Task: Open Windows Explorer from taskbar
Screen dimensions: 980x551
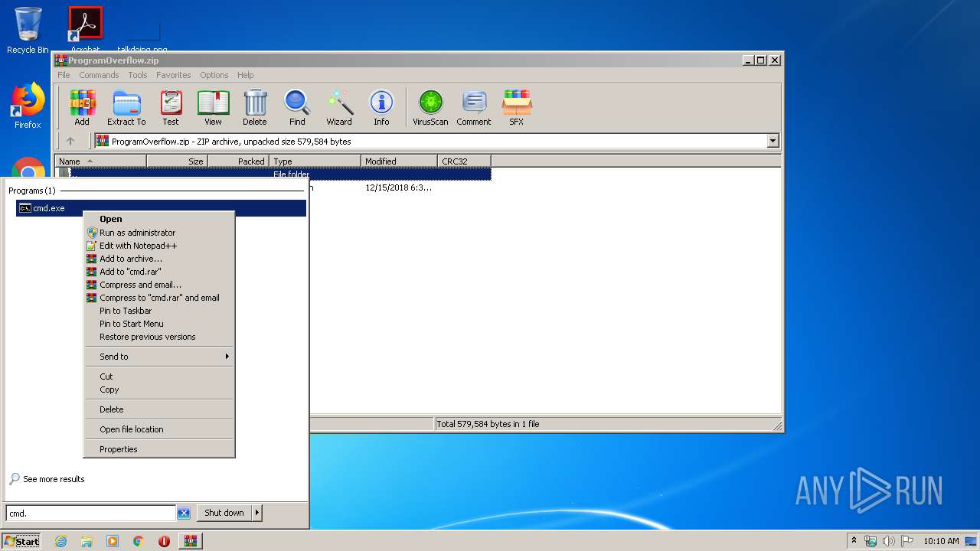Action: (x=87, y=541)
